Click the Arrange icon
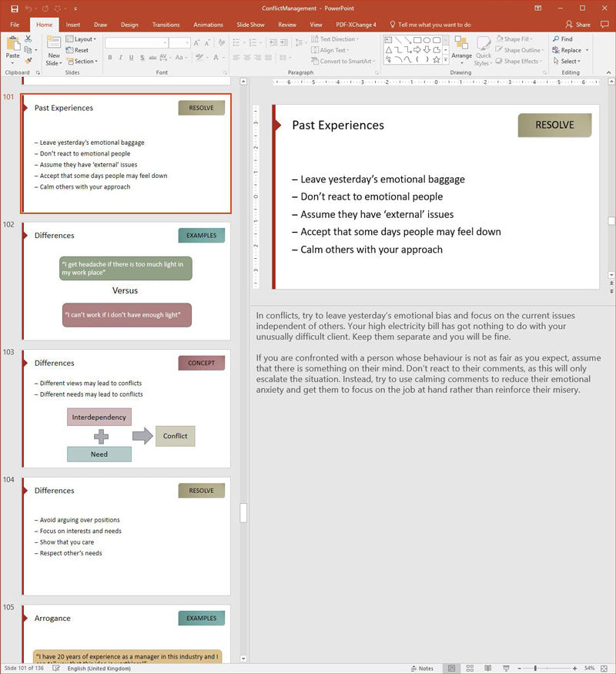616x674 pixels. coord(461,47)
